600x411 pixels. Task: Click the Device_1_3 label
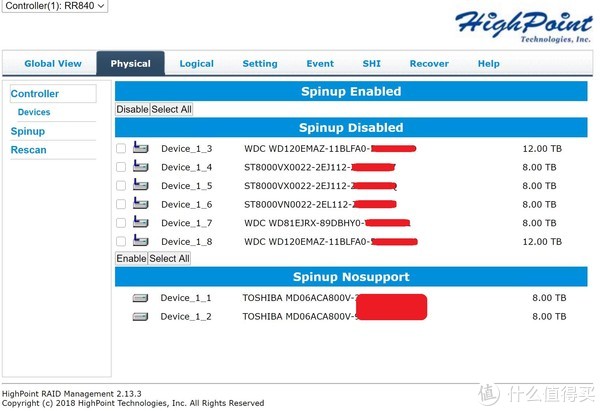point(186,148)
